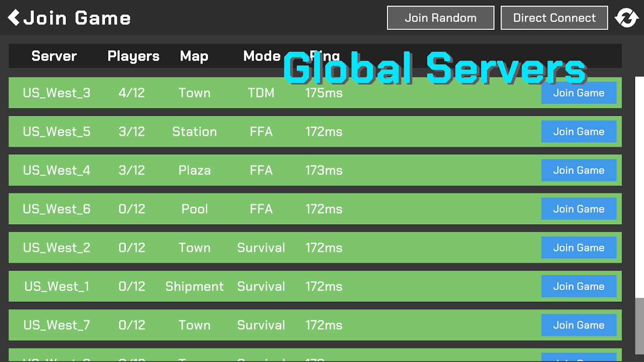The width and height of the screenshot is (644, 362).
Task: Open the Join Random option
Action: pyautogui.click(x=440, y=18)
